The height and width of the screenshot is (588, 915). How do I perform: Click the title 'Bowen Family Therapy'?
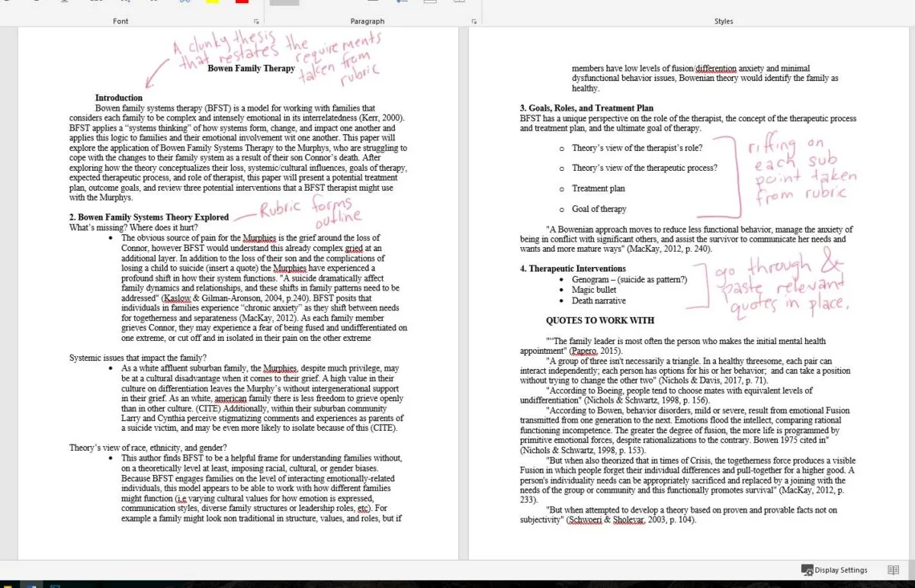251,69
